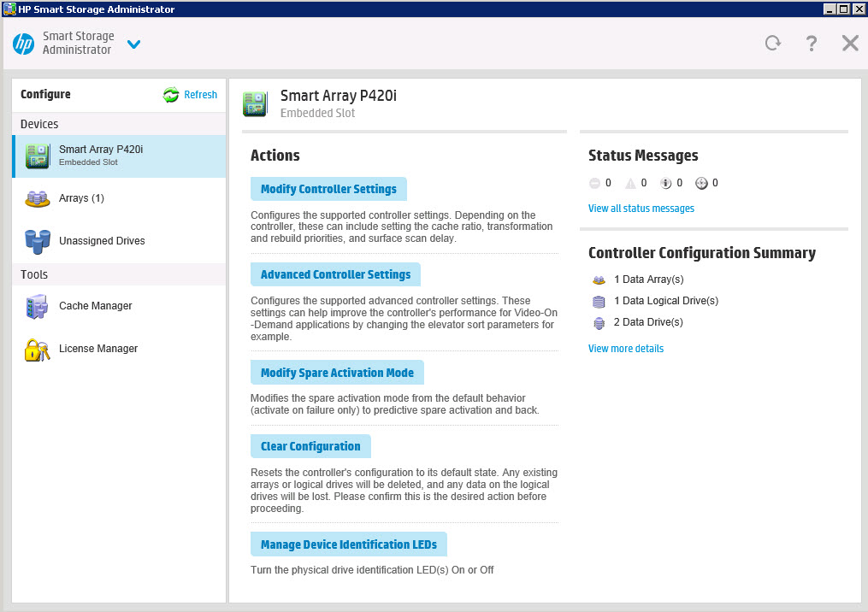Click the Refresh link in the Configure panel
868x612 pixels.
pos(200,95)
